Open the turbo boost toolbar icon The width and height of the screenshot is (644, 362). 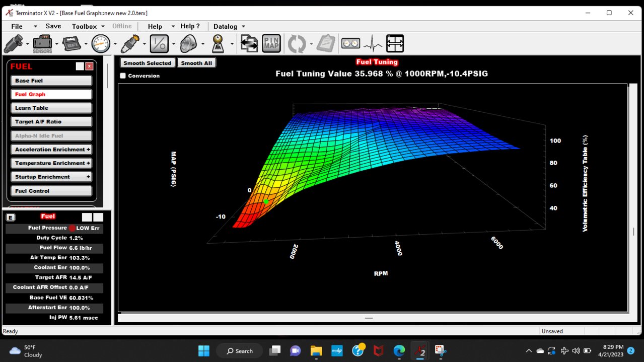click(188, 44)
